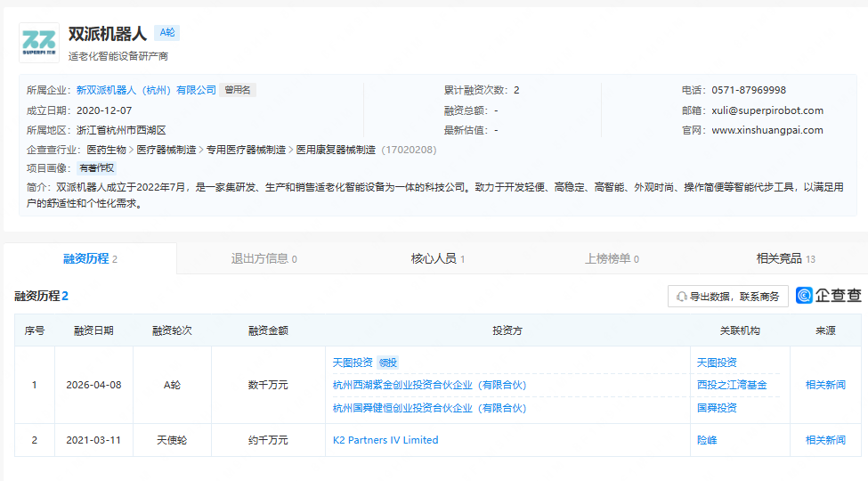Open the 西投之江湾基金 related institution link

tap(732, 385)
